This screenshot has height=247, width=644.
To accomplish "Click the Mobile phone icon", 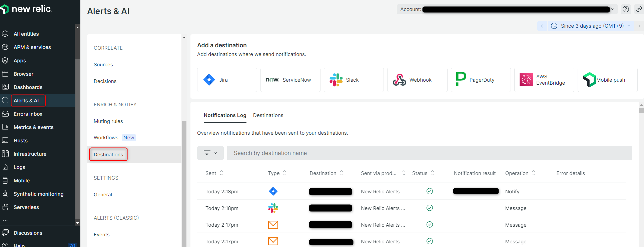I will 5,180.
